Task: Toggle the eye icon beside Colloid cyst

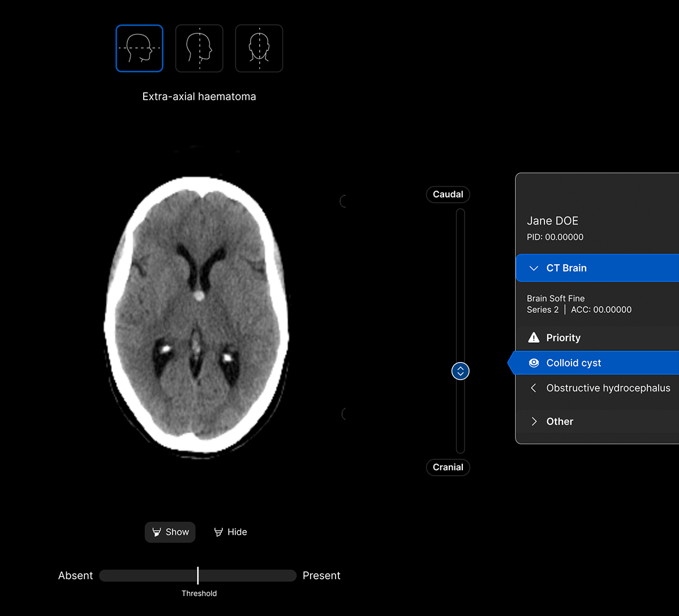Action: pyautogui.click(x=533, y=363)
